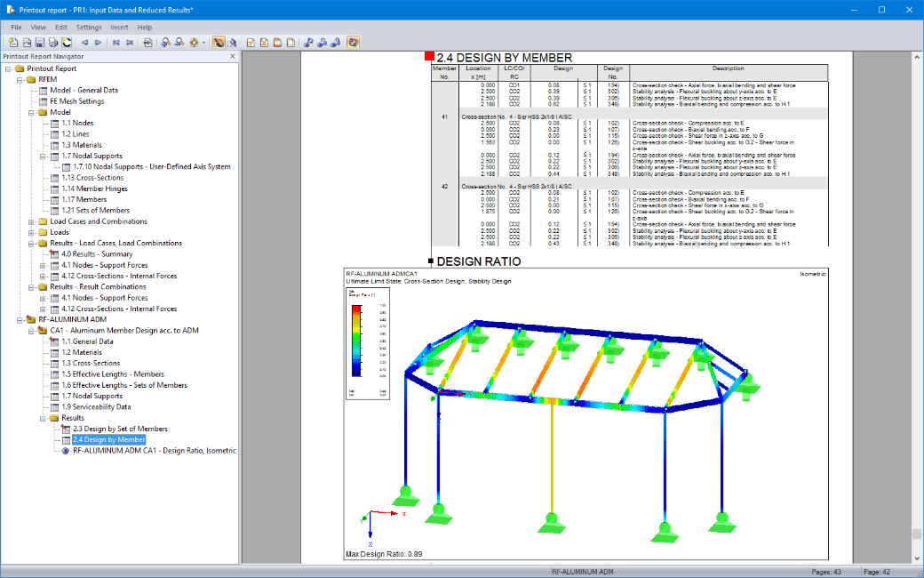Activate the selection pointer mode icon
Viewport: 924px width, 578px height.
click(x=232, y=43)
